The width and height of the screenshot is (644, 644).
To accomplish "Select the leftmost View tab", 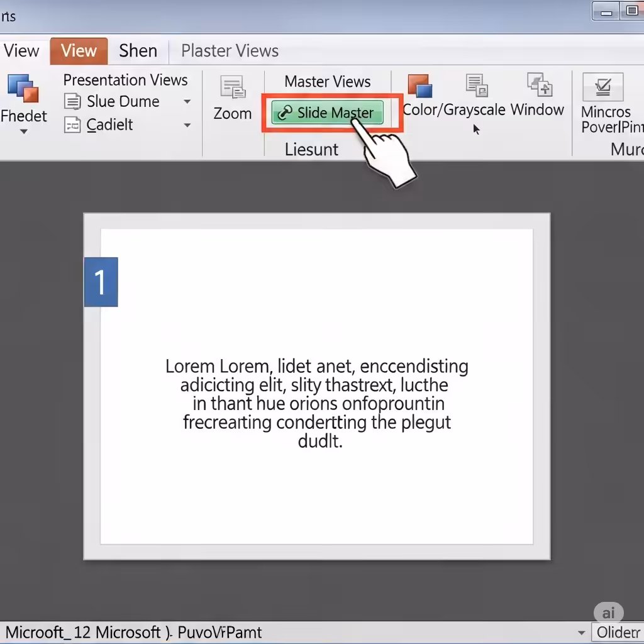I will [x=21, y=51].
